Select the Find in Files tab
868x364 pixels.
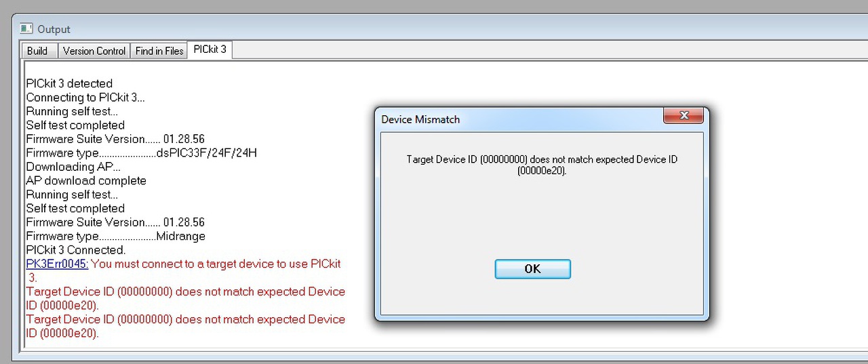coord(159,51)
